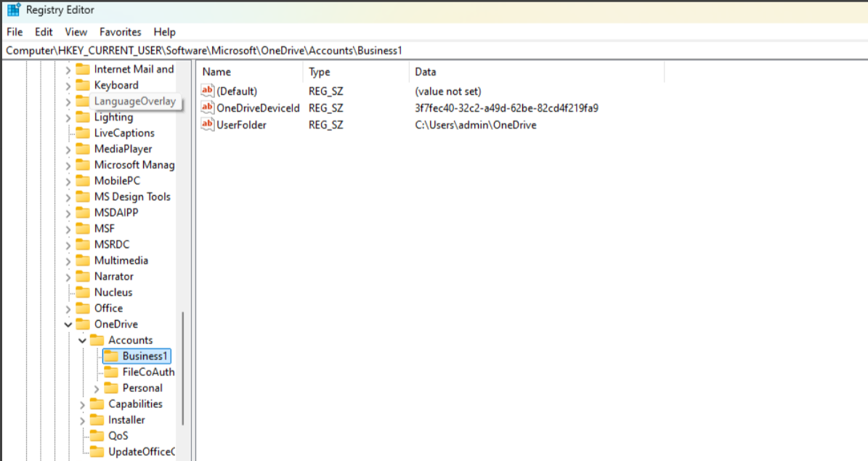Click the LiveCaptions folder icon
The height and width of the screenshot is (461, 868).
click(83, 133)
